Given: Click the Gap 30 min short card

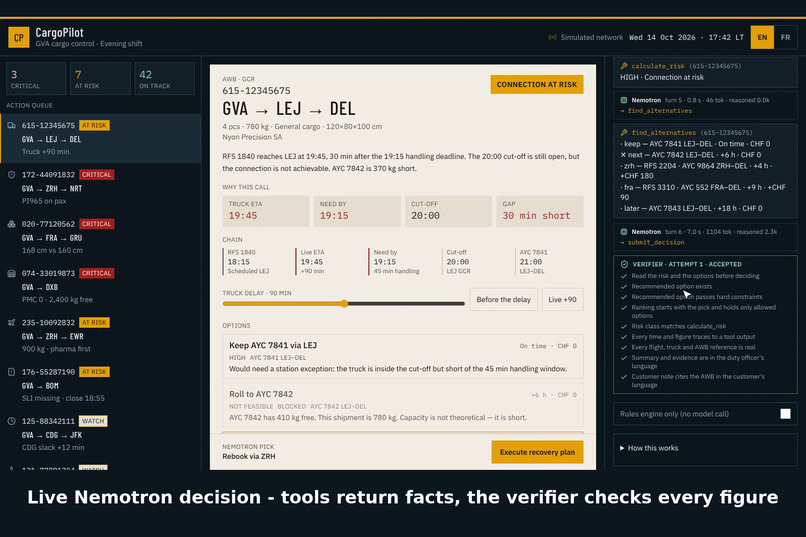Looking at the screenshot, I should pos(540,211).
